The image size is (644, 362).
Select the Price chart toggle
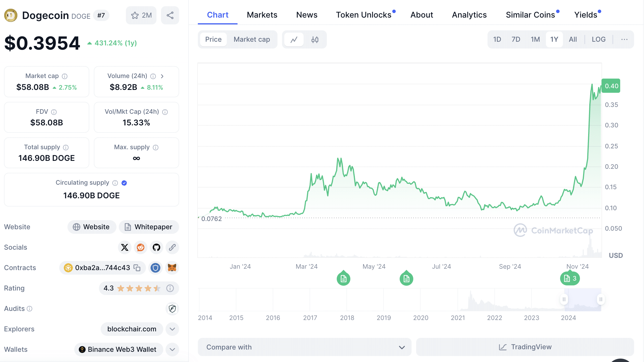(213, 39)
